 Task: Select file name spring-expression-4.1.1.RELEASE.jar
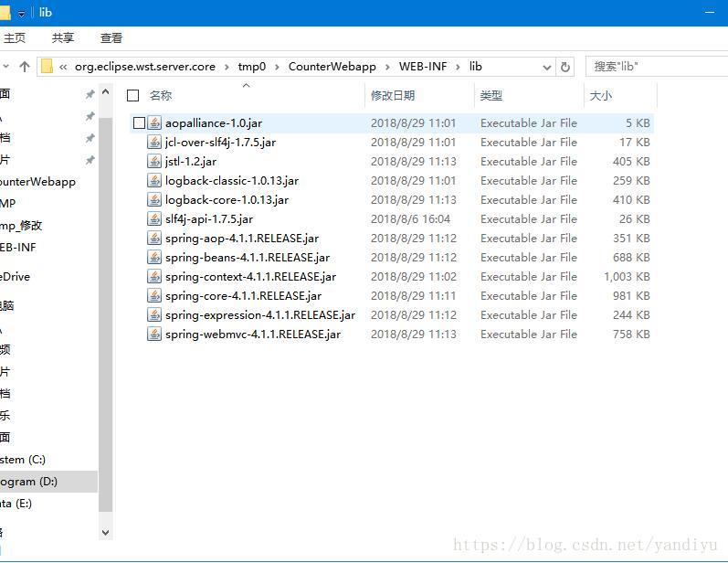260,315
